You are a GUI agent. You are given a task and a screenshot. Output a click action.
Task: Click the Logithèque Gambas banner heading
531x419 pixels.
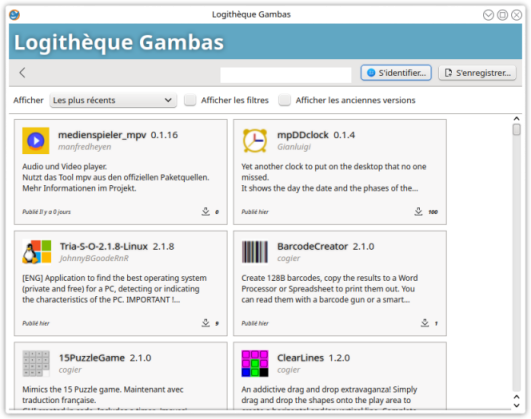click(119, 42)
